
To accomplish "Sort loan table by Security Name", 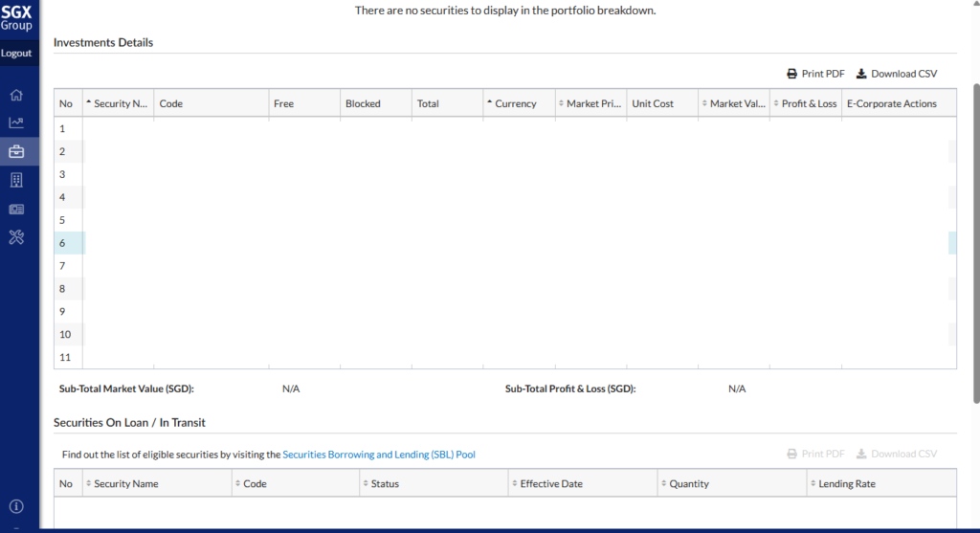I will pyautogui.click(x=157, y=483).
